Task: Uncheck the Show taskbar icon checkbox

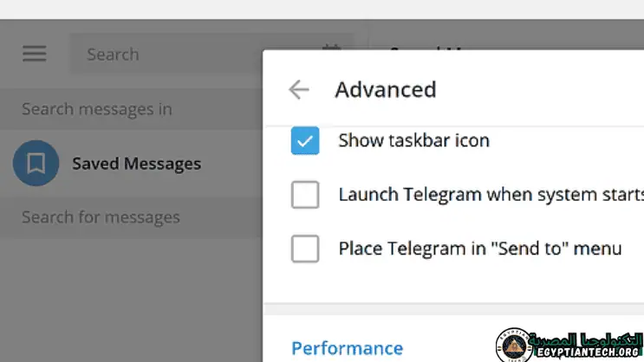Action: click(305, 140)
